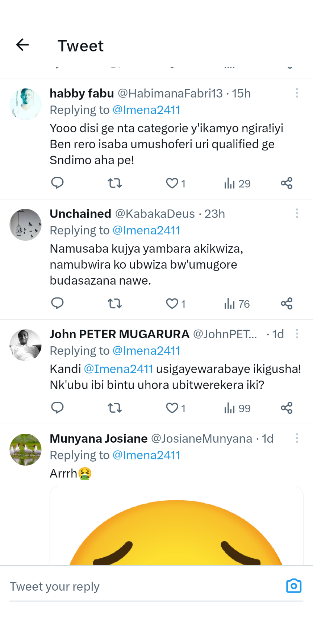The height and width of the screenshot is (644, 313).
Task: Open more options for Unchained's tweet
Action: [x=297, y=213]
